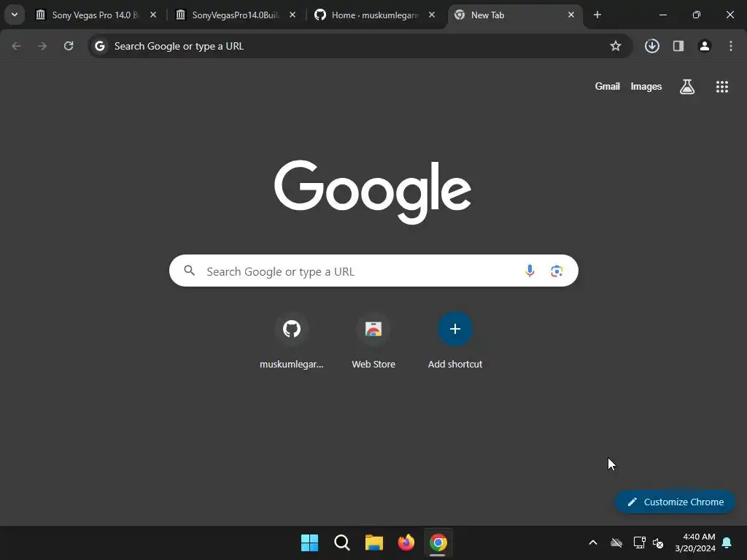The height and width of the screenshot is (560, 747).
Task: Open the Windows Start menu
Action: click(x=309, y=542)
